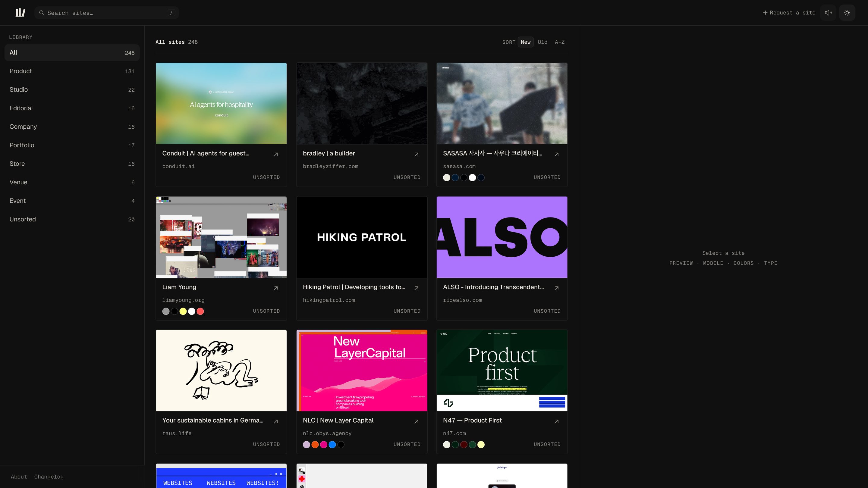Click the conduit.ai domain text

pyautogui.click(x=178, y=166)
